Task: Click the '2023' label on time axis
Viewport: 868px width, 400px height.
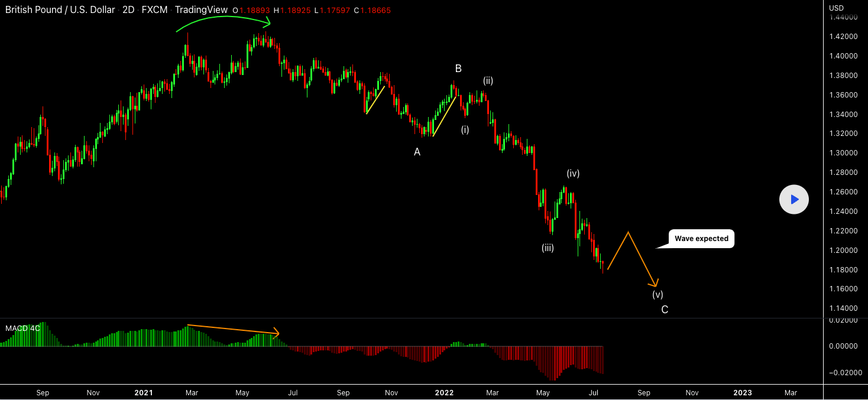Action: tap(743, 392)
